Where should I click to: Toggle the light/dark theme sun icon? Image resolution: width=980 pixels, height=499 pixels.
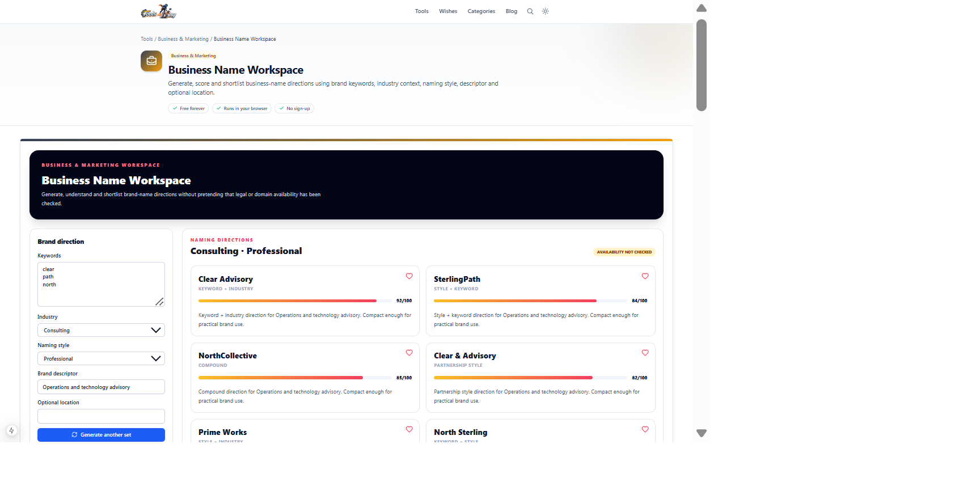pos(546,11)
